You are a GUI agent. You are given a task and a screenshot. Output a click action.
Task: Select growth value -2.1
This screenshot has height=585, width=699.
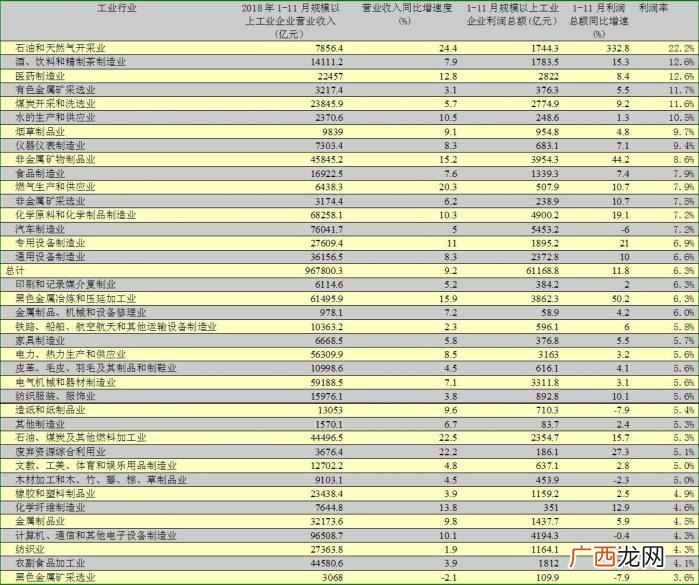[x=449, y=577]
